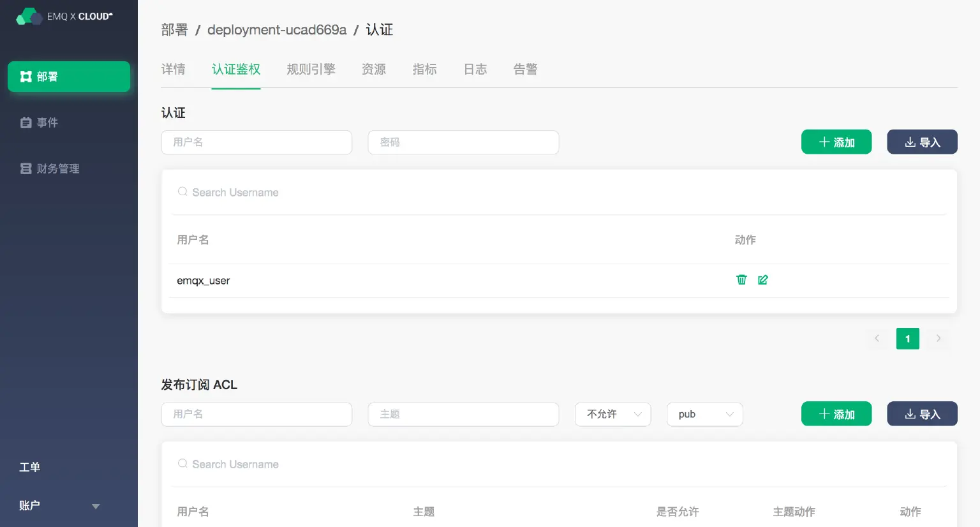Open the 不允许 permission dropdown

(x=612, y=414)
